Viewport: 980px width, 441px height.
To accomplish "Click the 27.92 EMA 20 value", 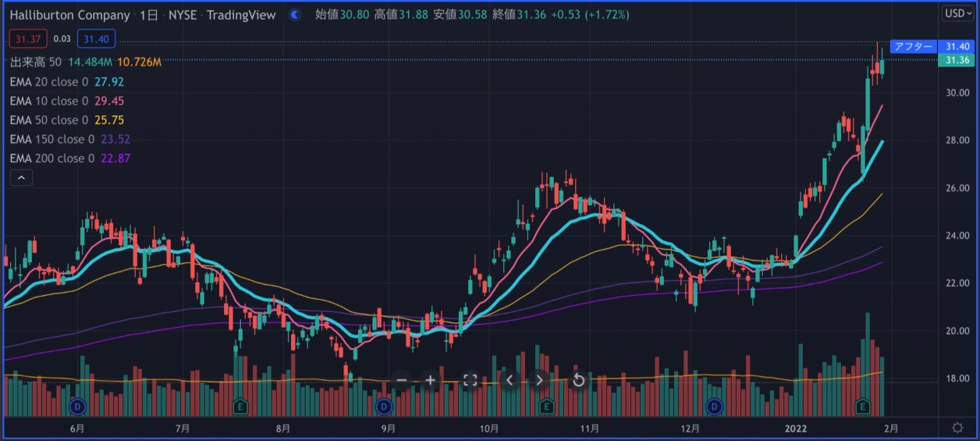I will click(x=109, y=81).
